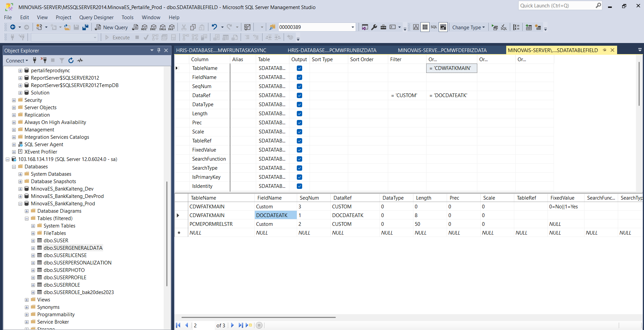644x330 pixels.
Task: Go to first record arrow
Action: point(178,325)
